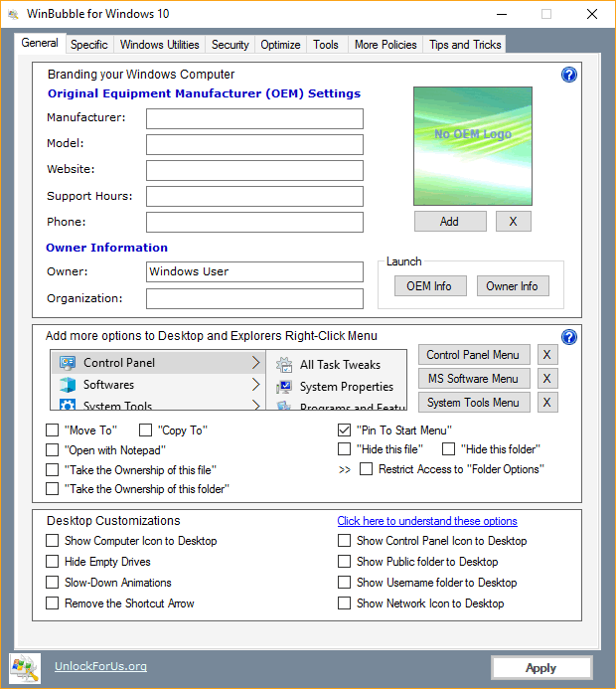Enable Slow-Down Animations option
The image size is (616, 689).
click(53, 583)
